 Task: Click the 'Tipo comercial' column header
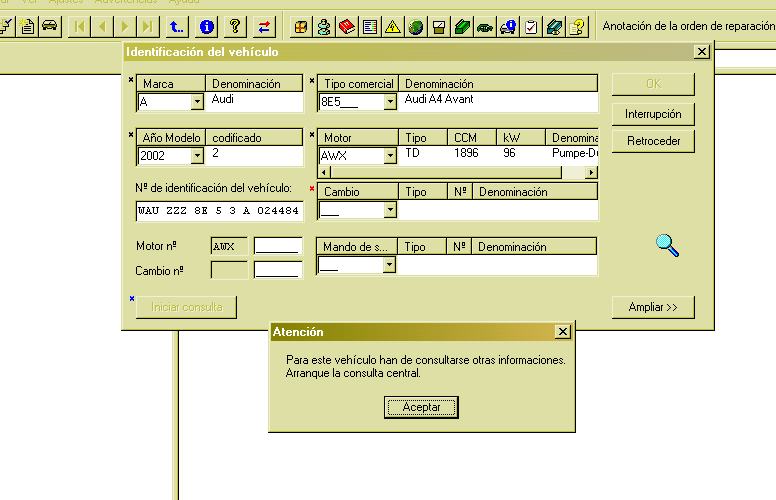[358, 84]
